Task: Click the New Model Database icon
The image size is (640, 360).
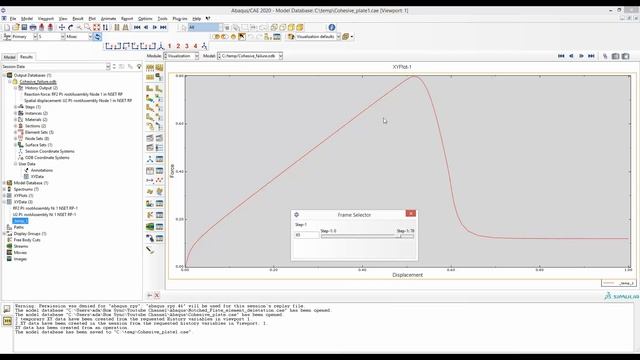Action: pyautogui.click(x=7, y=27)
